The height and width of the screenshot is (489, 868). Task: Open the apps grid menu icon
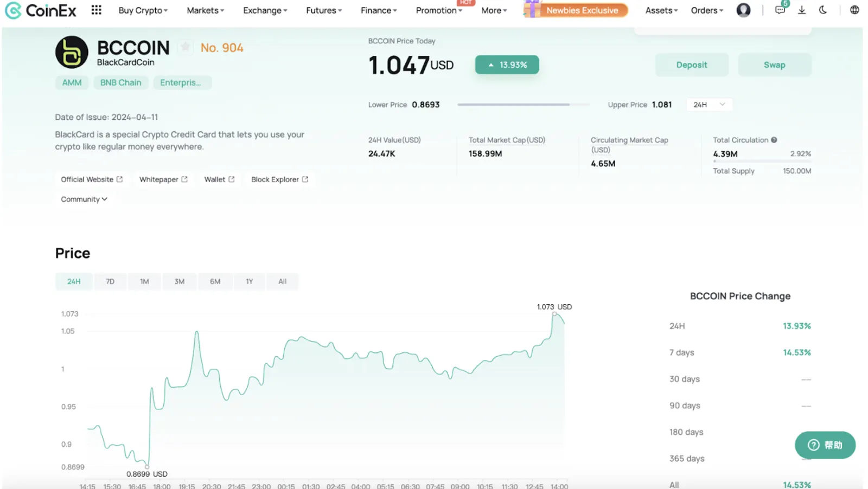(97, 10)
